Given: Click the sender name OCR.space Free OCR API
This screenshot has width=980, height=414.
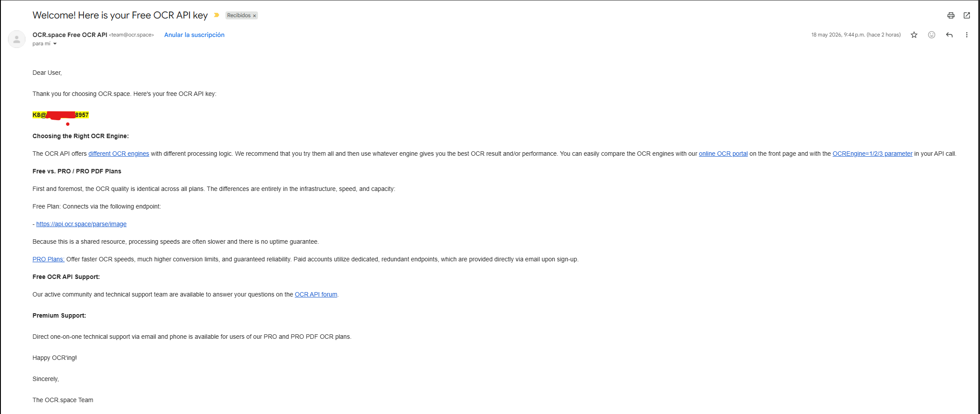Looking at the screenshot, I should [x=70, y=35].
